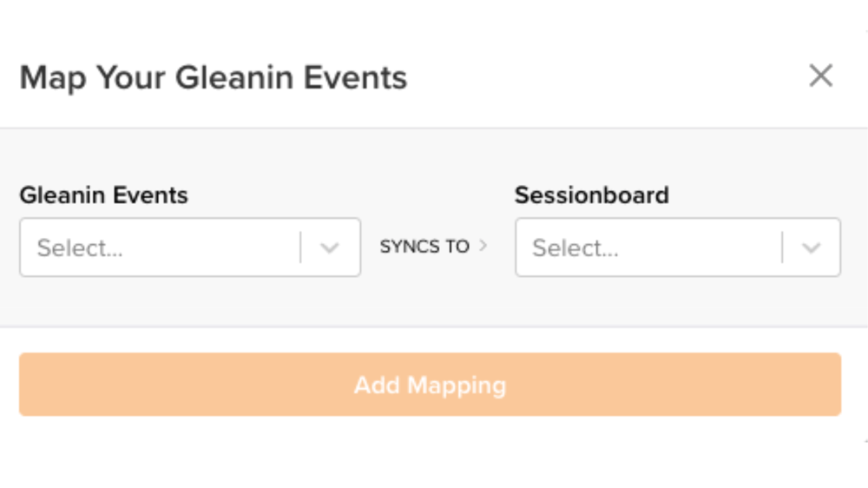This screenshot has width=868, height=488.
Task: Click the dialog title Map Your Gleanin Events
Action: [213, 77]
